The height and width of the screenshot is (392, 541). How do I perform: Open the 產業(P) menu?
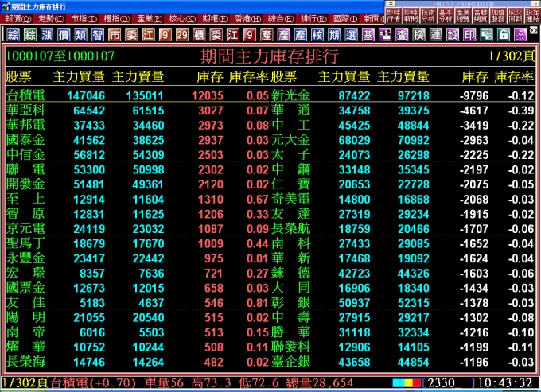coord(150,18)
